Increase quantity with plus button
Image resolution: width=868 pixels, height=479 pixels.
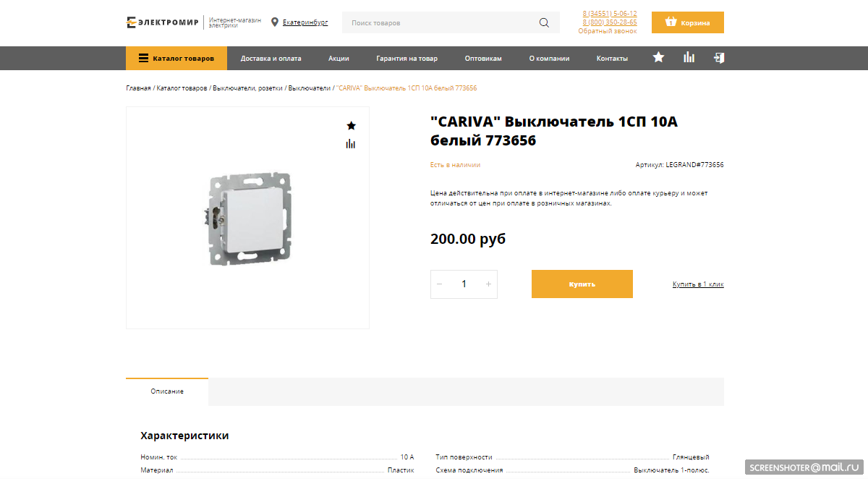(x=488, y=284)
